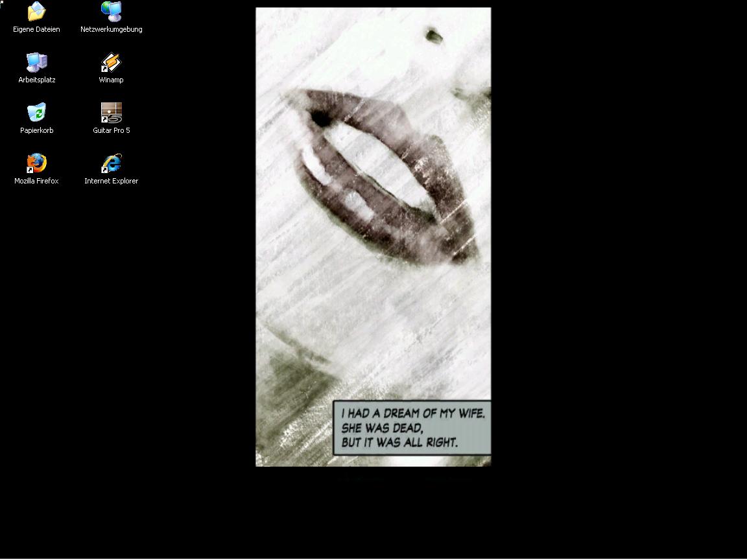This screenshot has width=747, height=560.
Task: Open the Papierkorb recycle bin icon
Action: pyautogui.click(x=37, y=112)
